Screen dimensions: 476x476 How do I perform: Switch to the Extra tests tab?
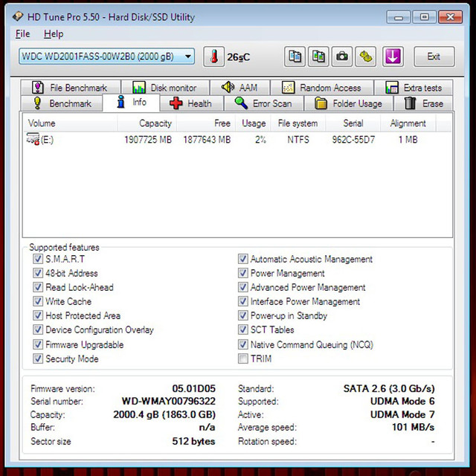[414, 88]
